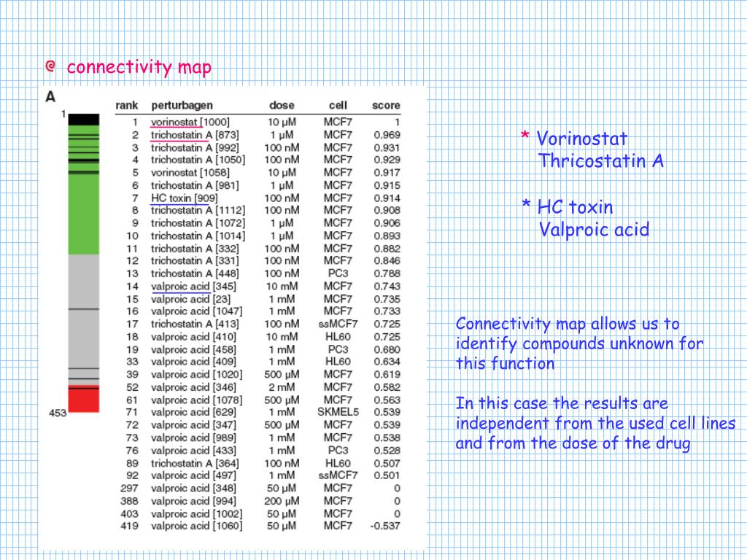Select the "perturbagen" column header
The width and height of the screenshot is (747, 560).
pyautogui.click(x=182, y=105)
